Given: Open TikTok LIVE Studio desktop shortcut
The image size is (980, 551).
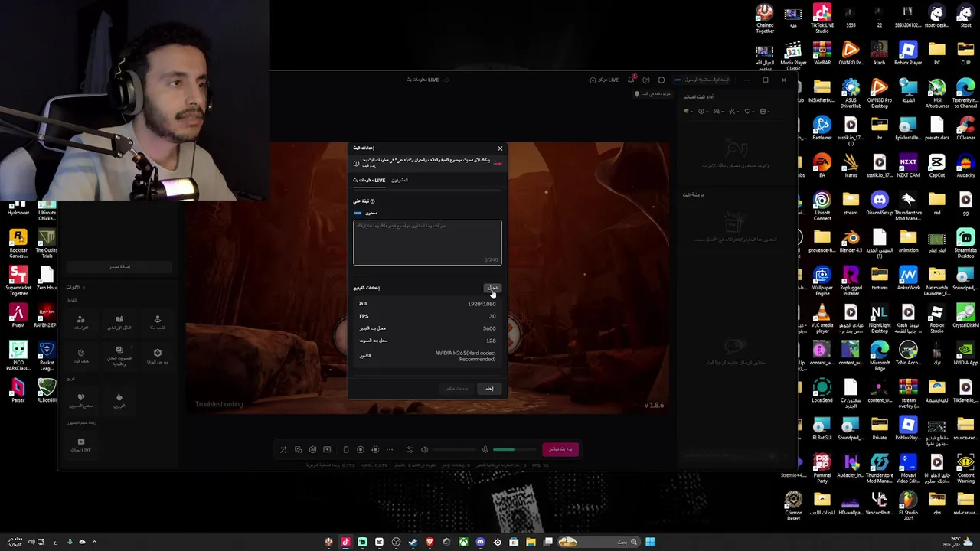Looking at the screenshot, I should pyautogui.click(x=822, y=19).
